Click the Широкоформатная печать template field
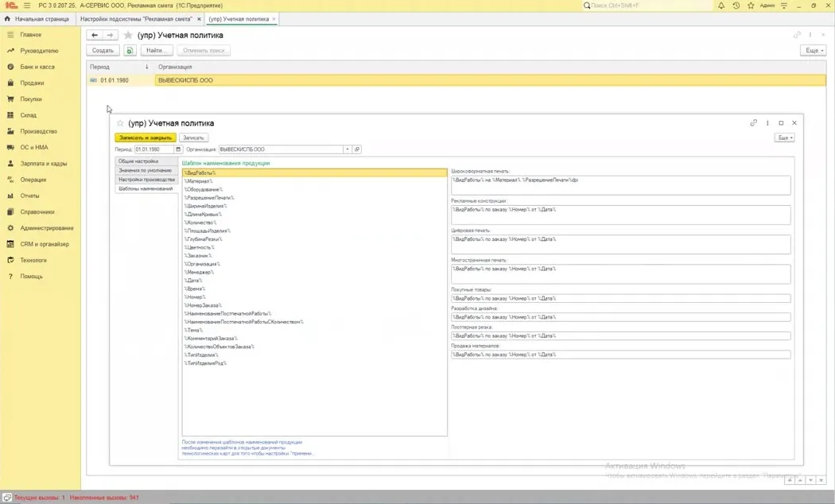 pyautogui.click(x=620, y=185)
